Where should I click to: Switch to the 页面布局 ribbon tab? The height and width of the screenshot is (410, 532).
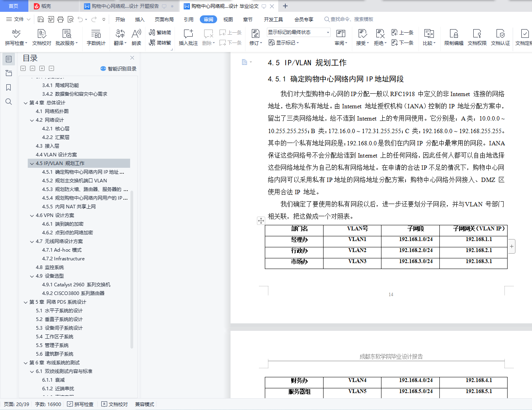[164, 19]
